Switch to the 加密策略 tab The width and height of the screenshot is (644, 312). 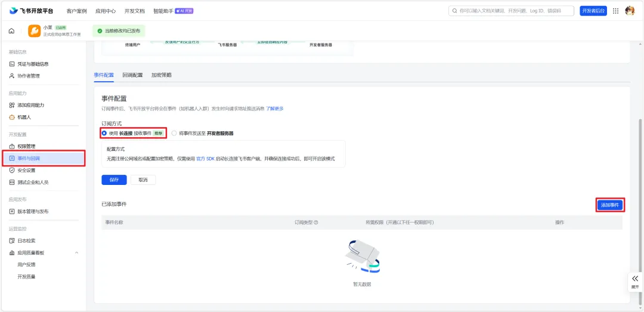[162, 75]
